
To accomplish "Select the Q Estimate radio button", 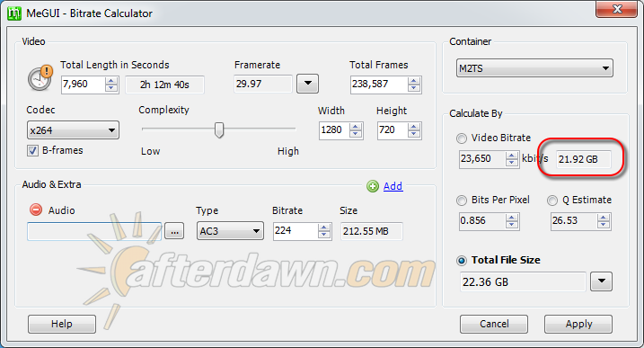I will click(x=552, y=201).
